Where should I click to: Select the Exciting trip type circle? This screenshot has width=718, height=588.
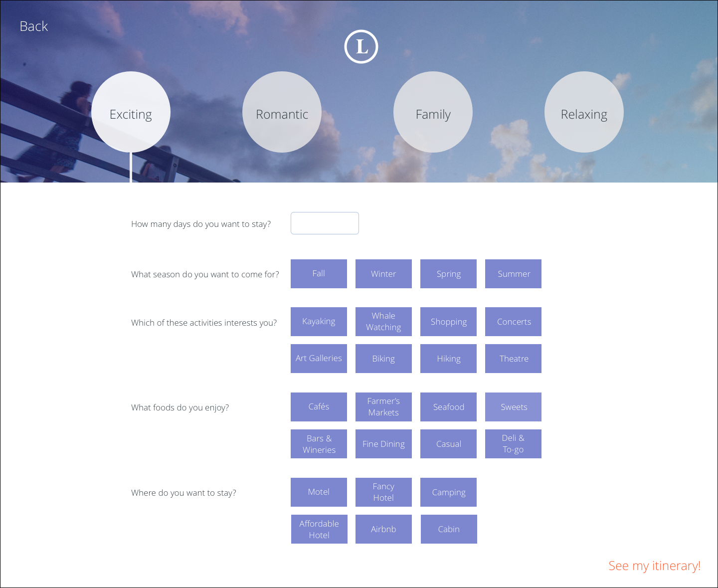[131, 112]
